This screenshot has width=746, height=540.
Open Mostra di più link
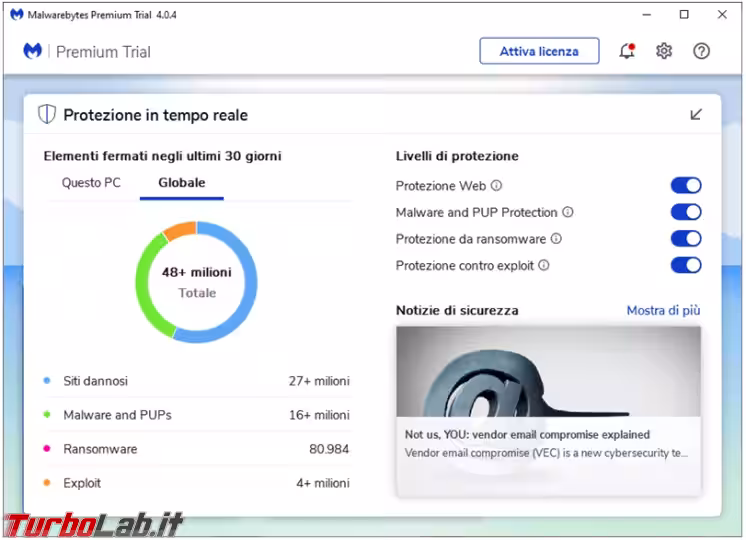[663, 311]
